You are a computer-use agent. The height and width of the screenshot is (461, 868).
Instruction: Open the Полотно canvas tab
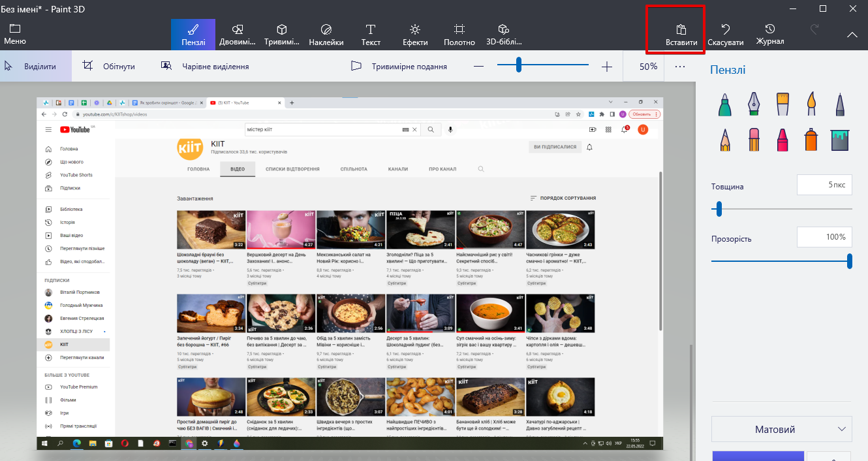pos(459,34)
